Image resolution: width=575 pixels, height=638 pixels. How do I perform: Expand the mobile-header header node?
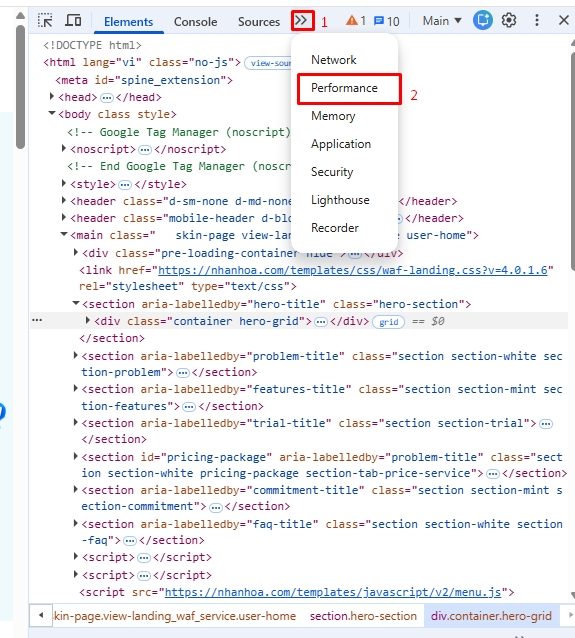coord(63,217)
